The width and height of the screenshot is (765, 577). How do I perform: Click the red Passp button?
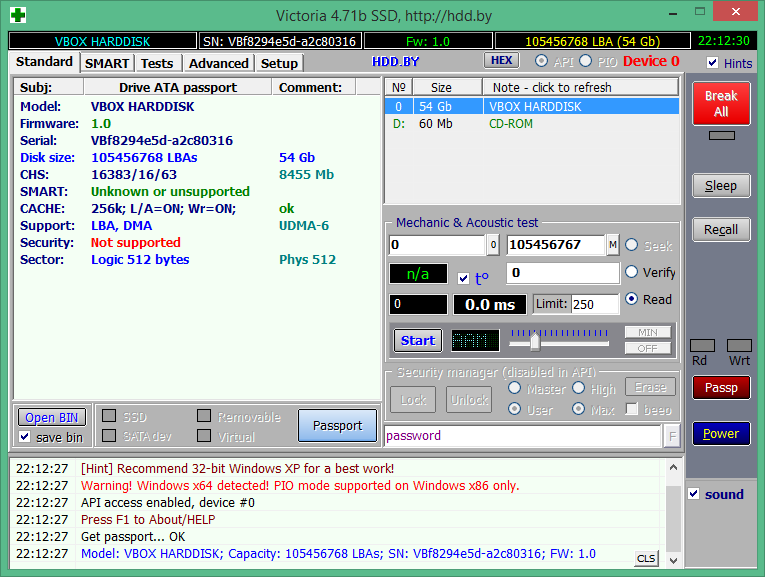point(721,388)
